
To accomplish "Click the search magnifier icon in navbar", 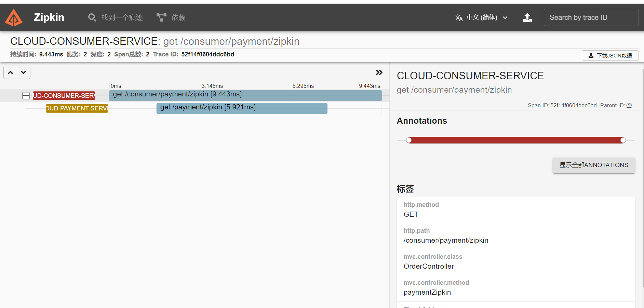I will pyautogui.click(x=92, y=17).
